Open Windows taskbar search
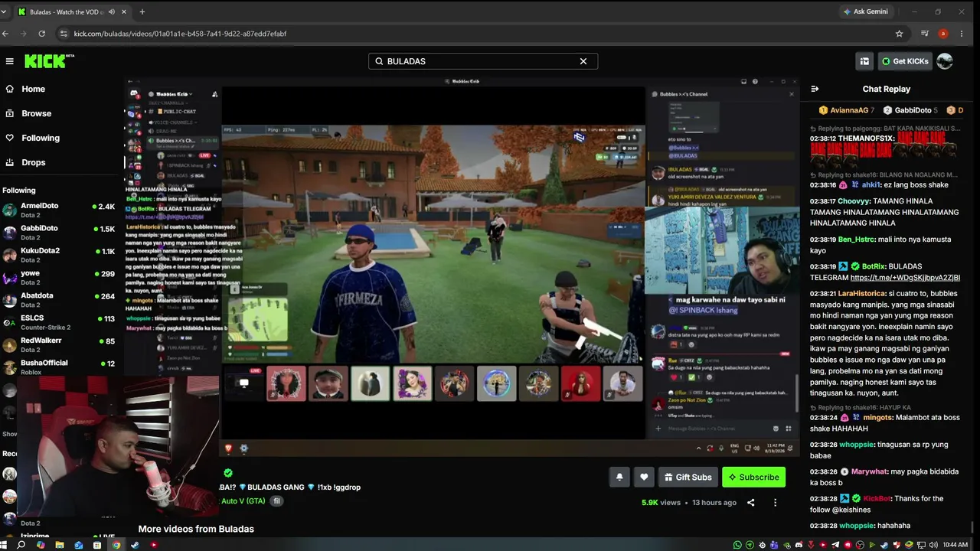980x551 pixels. click(21, 545)
